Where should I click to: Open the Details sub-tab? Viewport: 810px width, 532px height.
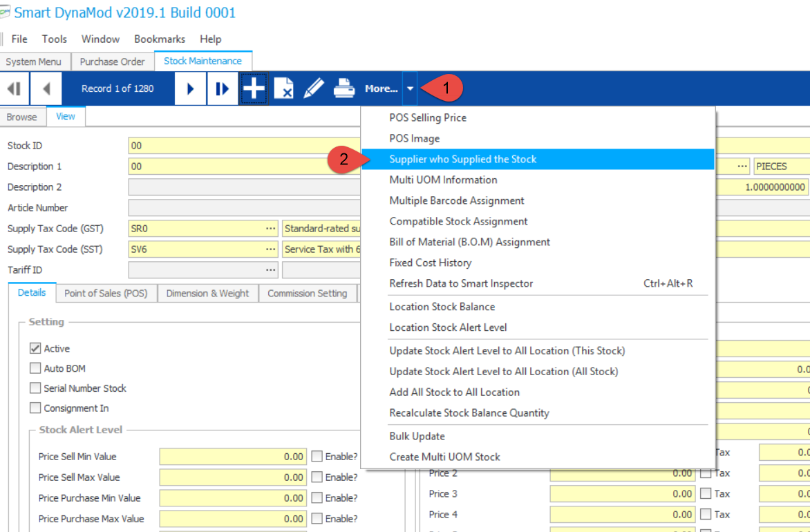click(32, 293)
